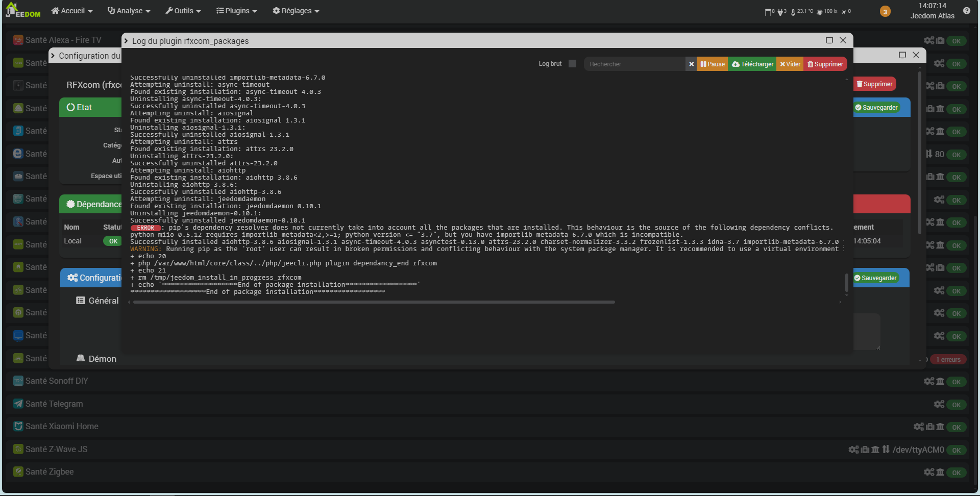Open the orange notification badge showing 3

tap(885, 11)
